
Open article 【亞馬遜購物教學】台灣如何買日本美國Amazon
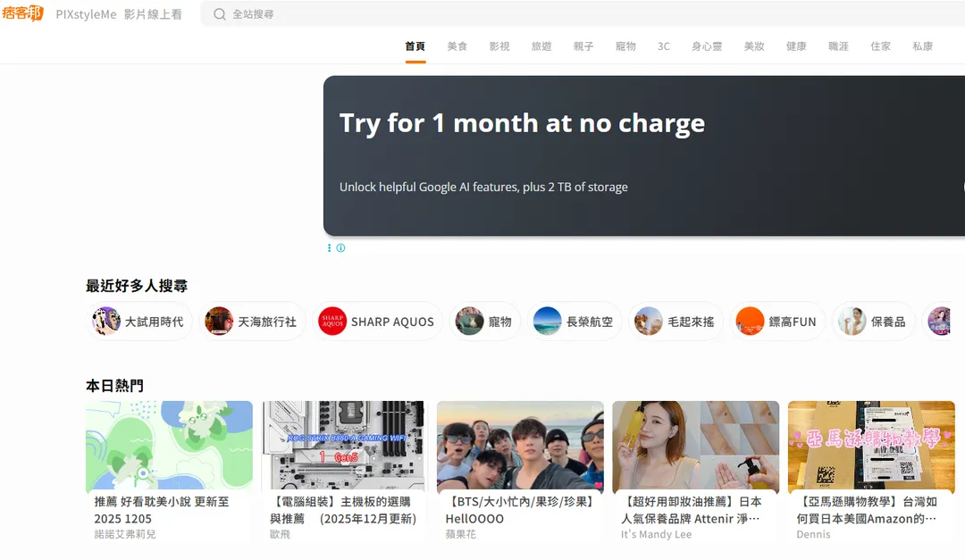867,510
